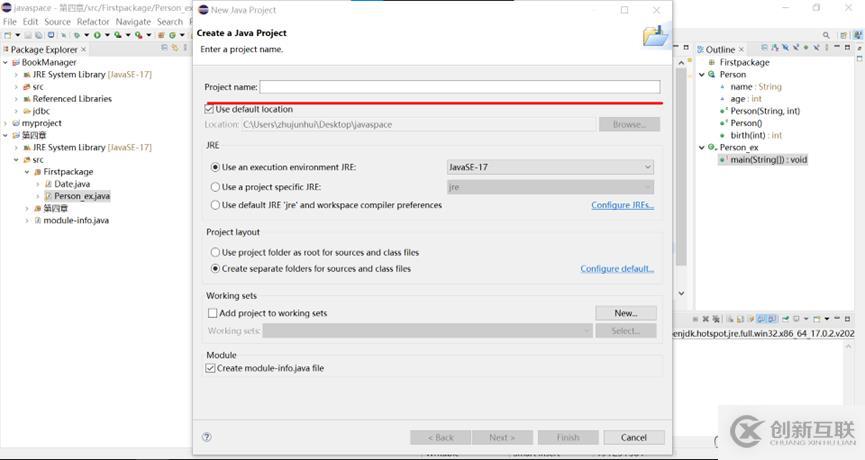Open the Refactor menu

93,21
